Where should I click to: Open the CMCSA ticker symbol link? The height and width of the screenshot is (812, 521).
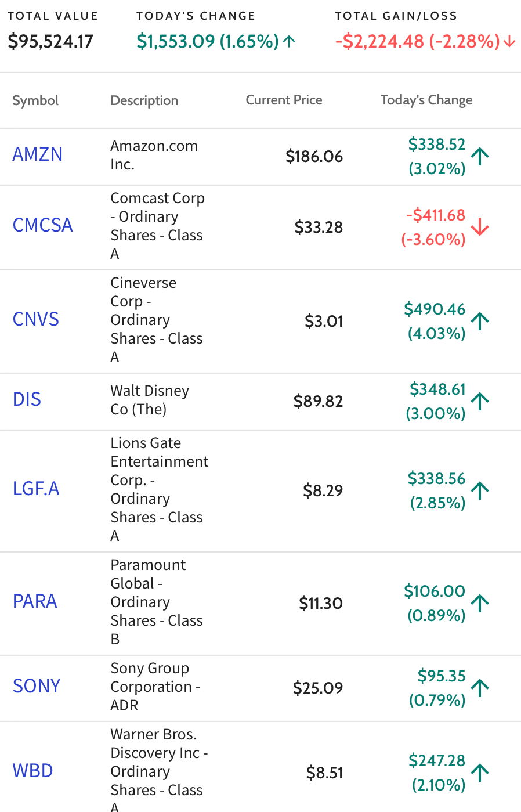[x=43, y=225]
